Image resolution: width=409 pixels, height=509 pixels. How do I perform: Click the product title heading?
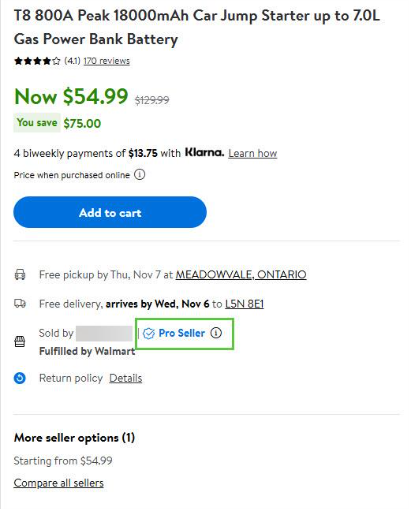pyautogui.click(x=197, y=27)
